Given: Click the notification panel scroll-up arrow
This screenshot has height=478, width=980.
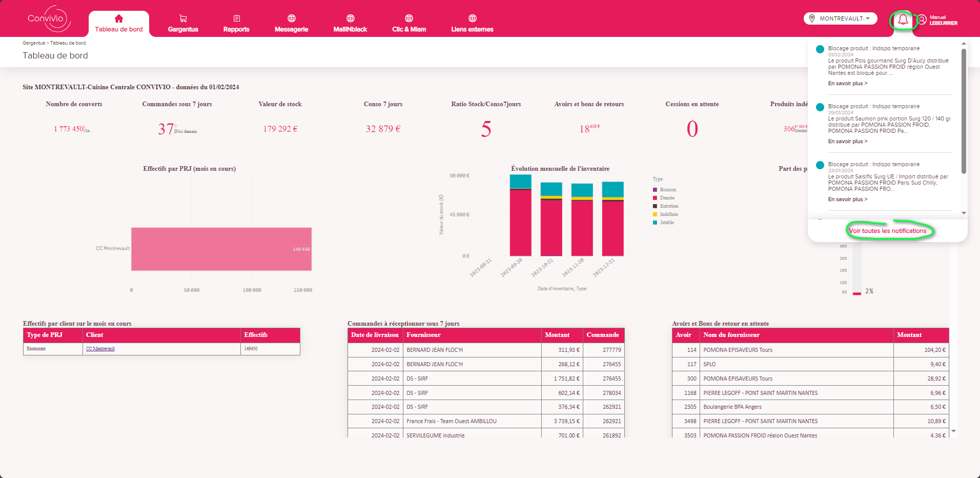Looking at the screenshot, I should 964,44.
